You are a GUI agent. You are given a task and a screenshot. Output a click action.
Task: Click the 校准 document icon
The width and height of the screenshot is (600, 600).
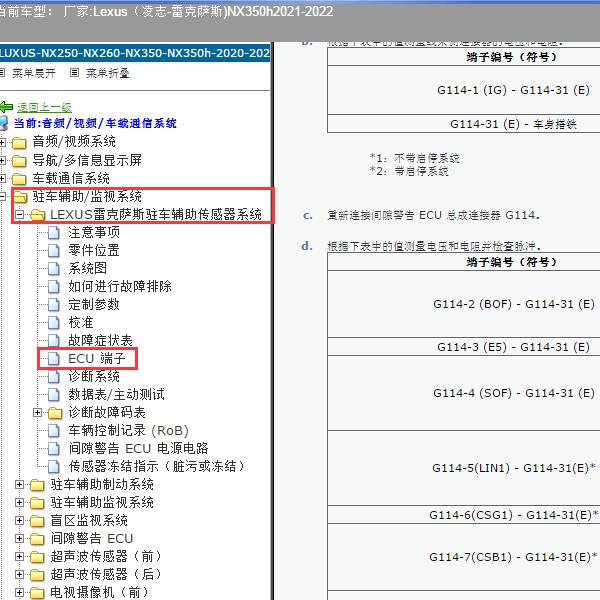[54, 323]
